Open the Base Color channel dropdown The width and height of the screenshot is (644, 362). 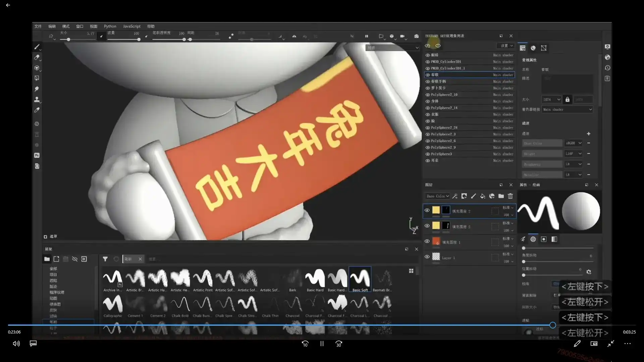coord(438,196)
